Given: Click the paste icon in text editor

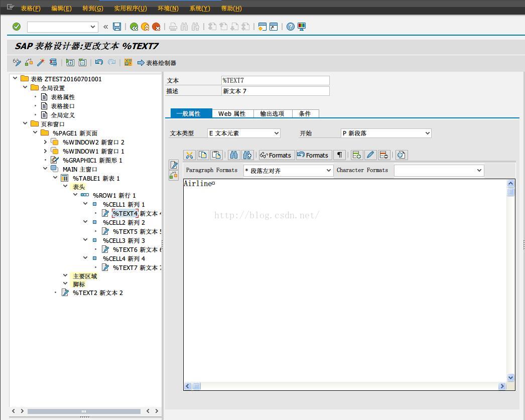Looking at the screenshot, I should 217,155.
